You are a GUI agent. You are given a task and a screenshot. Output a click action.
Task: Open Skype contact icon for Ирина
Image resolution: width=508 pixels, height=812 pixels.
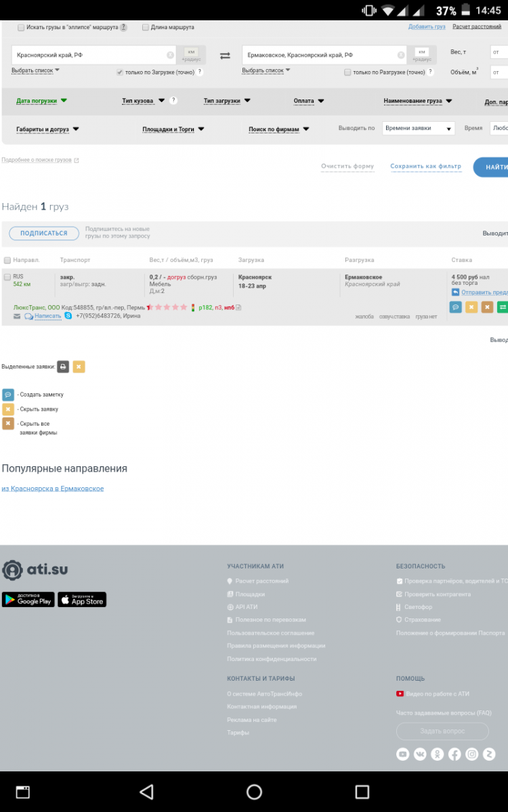[68, 316]
